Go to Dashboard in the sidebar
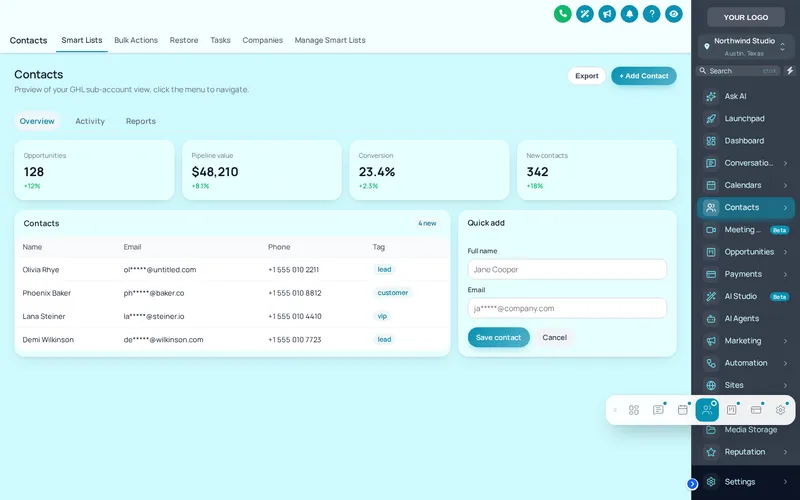 (746, 141)
